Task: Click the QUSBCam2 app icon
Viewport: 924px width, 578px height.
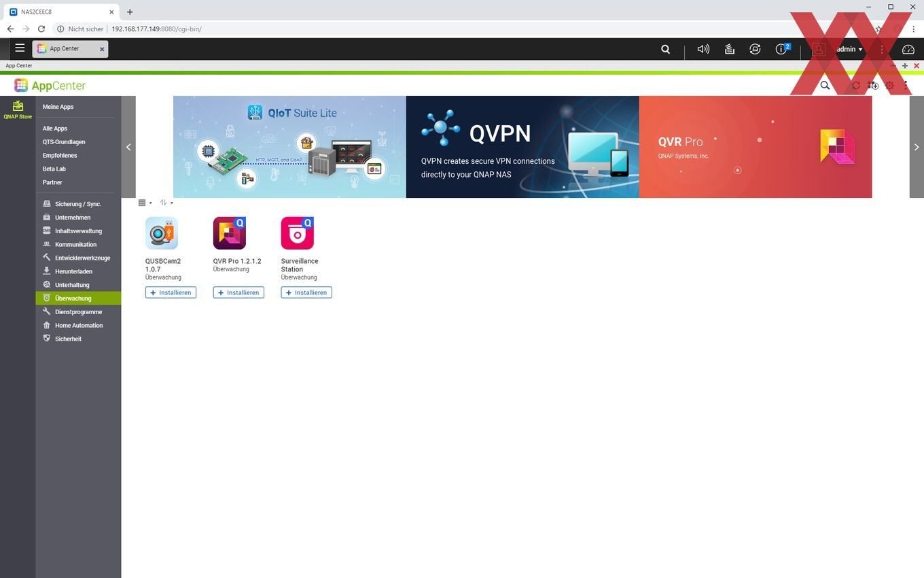Action: [162, 233]
